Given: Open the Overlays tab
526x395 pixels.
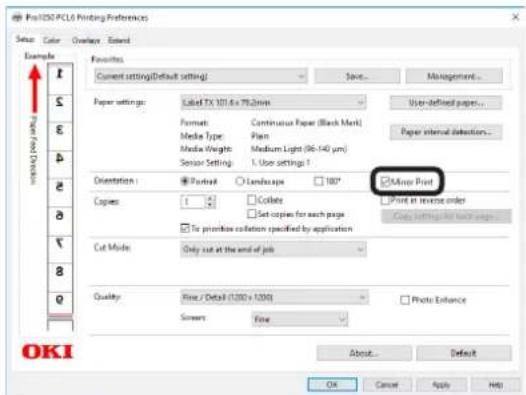Looking at the screenshot, I should click(86, 40).
